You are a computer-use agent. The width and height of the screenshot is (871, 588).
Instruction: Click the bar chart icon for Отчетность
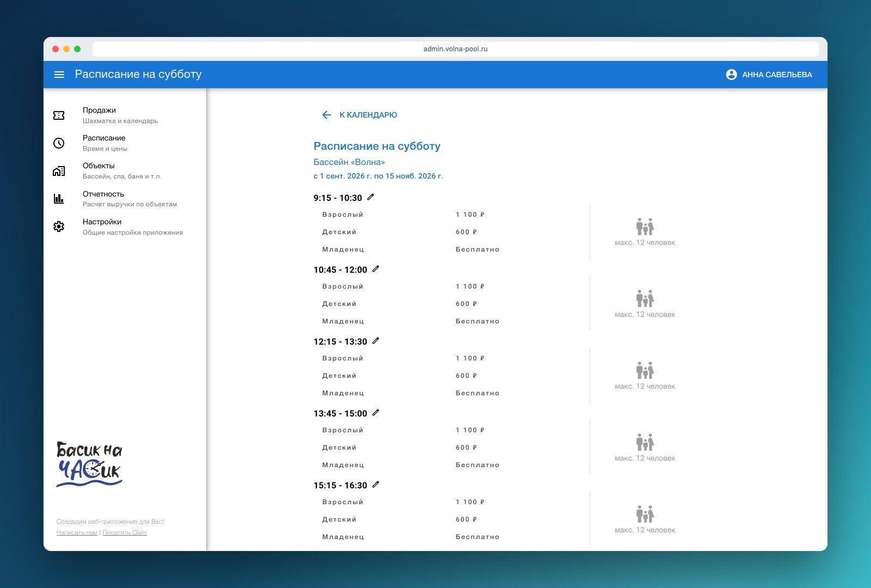click(x=59, y=199)
